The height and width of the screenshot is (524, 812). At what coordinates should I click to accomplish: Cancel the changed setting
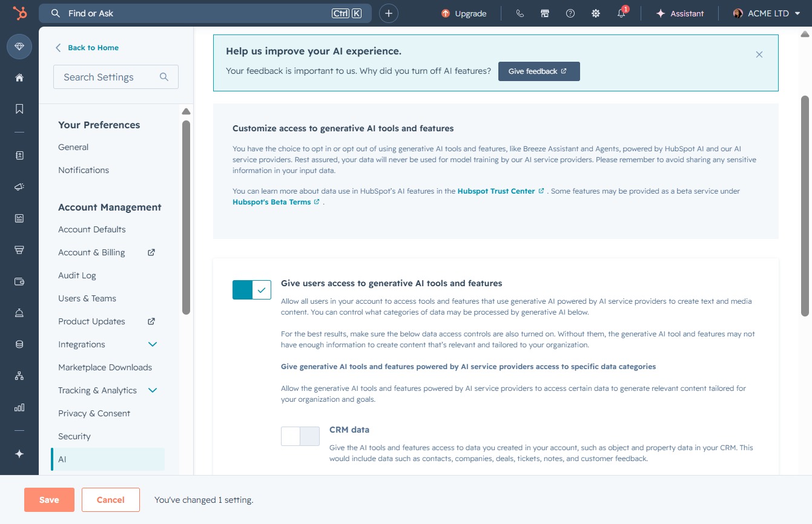point(111,500)
